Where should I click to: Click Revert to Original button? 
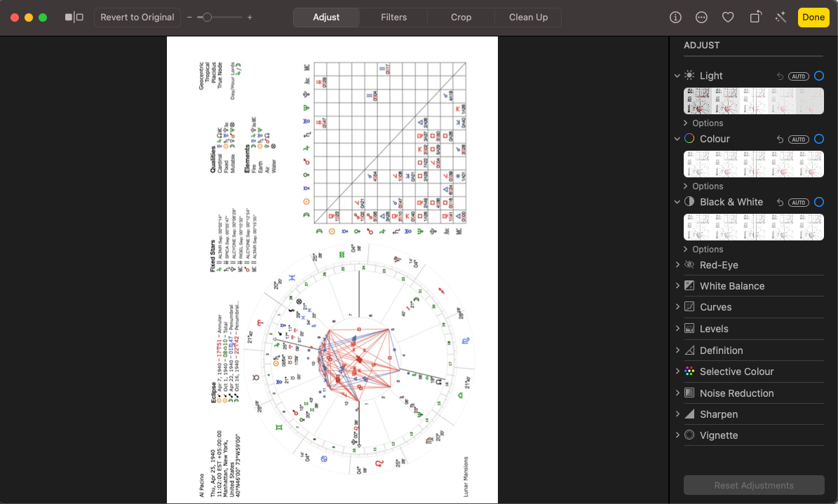137,18
